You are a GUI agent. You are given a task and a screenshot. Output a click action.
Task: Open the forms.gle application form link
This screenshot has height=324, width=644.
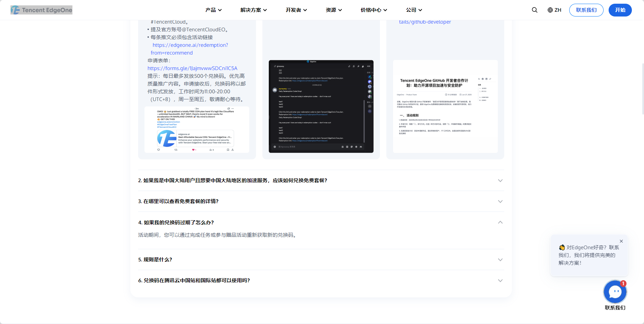[192, 68]
